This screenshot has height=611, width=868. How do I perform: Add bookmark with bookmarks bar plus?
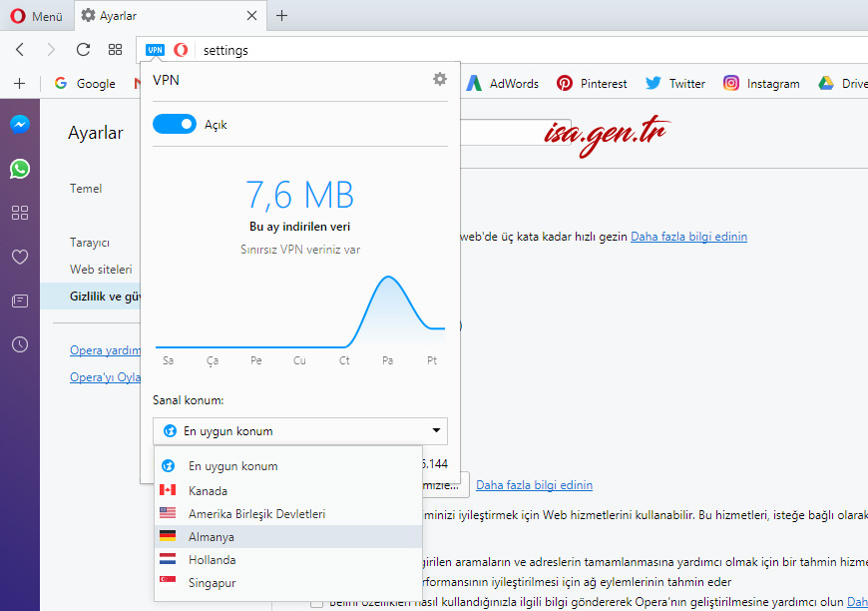[19, 83]
